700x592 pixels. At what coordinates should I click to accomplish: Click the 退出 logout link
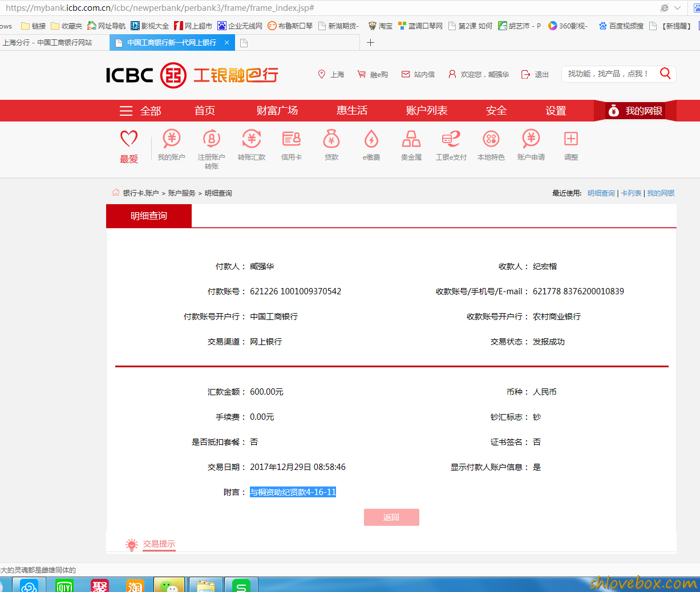(x=535, y=74)
